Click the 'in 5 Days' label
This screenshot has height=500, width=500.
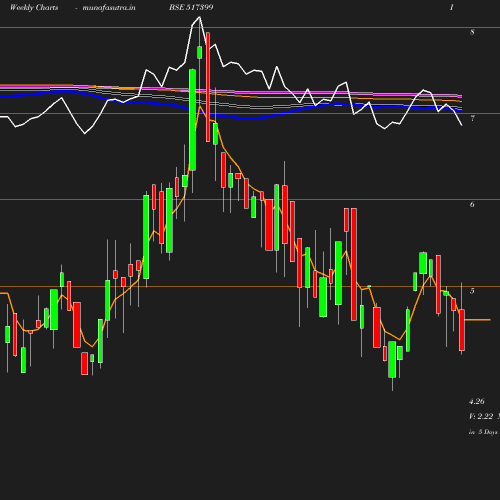(x=483, y=432)
